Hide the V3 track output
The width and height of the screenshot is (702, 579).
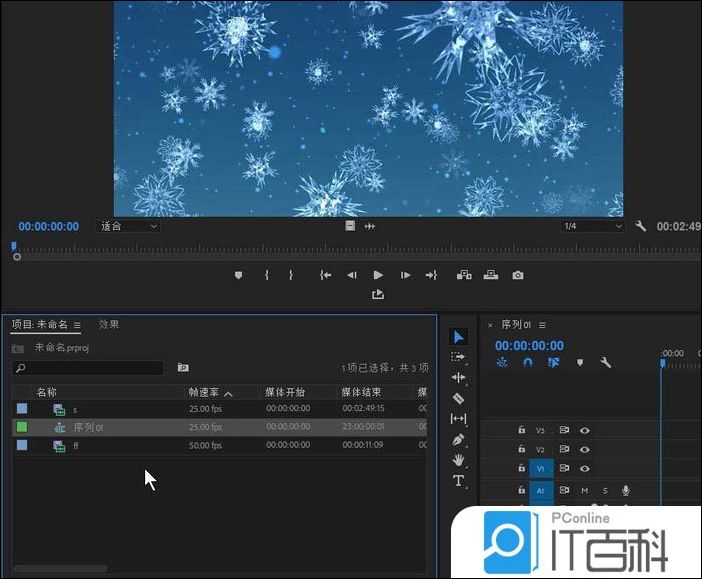pos(585,430)
